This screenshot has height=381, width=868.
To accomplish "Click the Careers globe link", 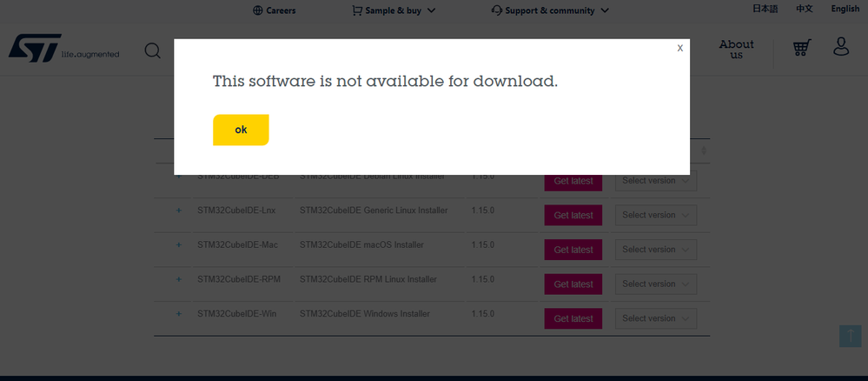I will tap(274, 10).
